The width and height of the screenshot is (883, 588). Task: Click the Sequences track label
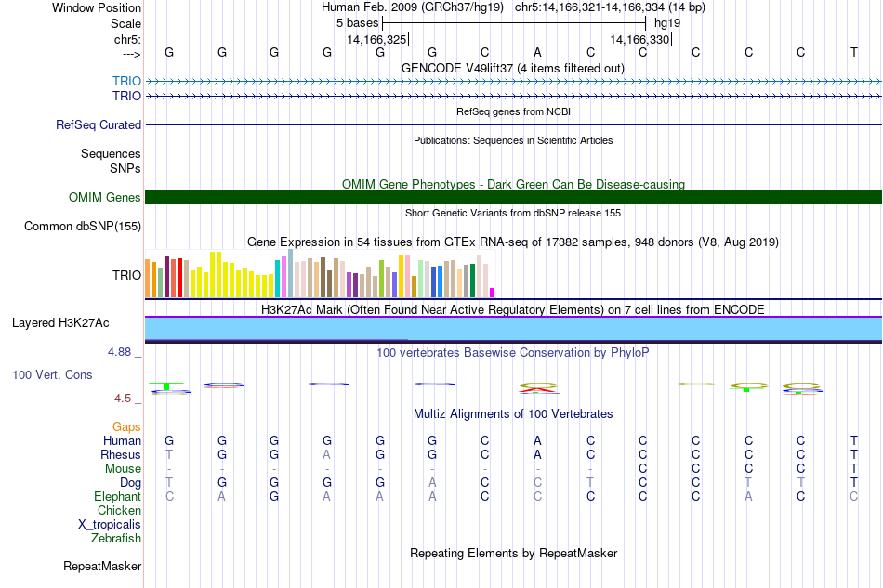(111, 153)
